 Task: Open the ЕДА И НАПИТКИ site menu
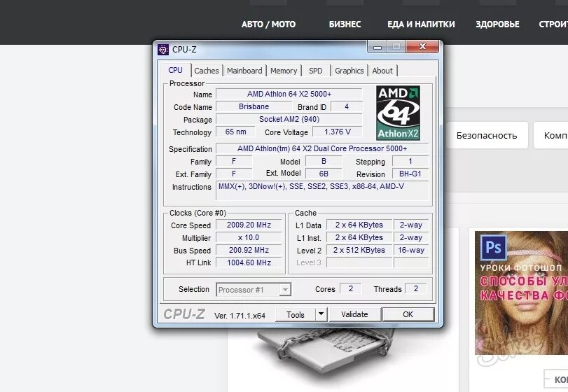coord(421,24)
